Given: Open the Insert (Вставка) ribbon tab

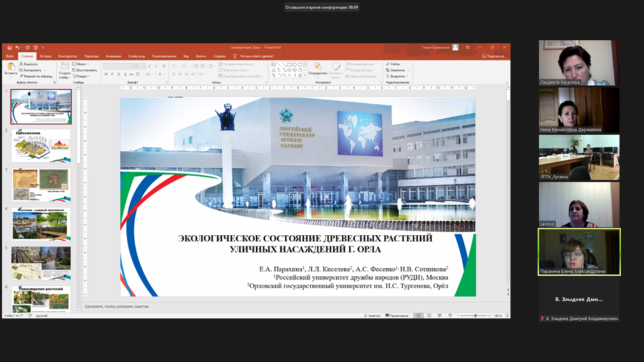Looking at the screenshot, I should (46, 56).
